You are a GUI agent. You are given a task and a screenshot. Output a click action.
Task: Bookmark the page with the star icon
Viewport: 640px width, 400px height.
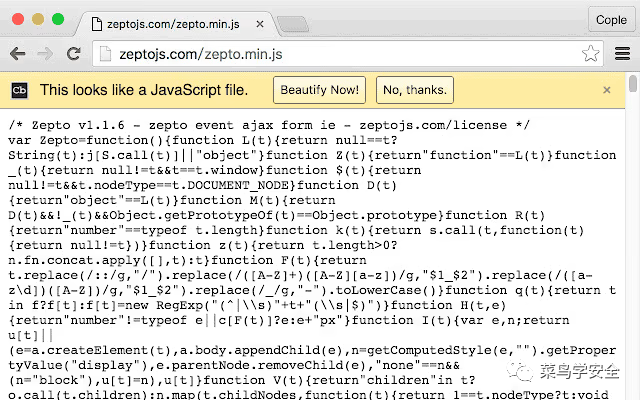click(x=590, y=53)
